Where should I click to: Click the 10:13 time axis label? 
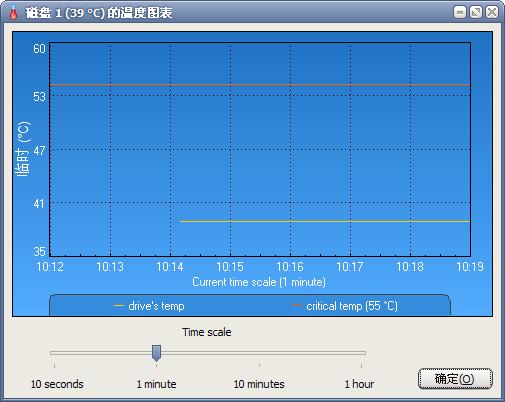point(110,267)
